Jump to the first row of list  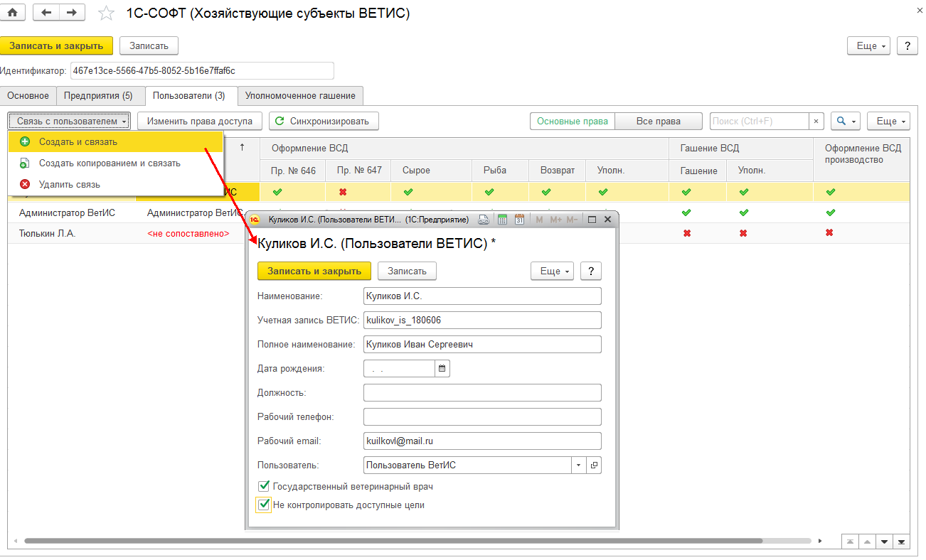click(x=849, y=542)
